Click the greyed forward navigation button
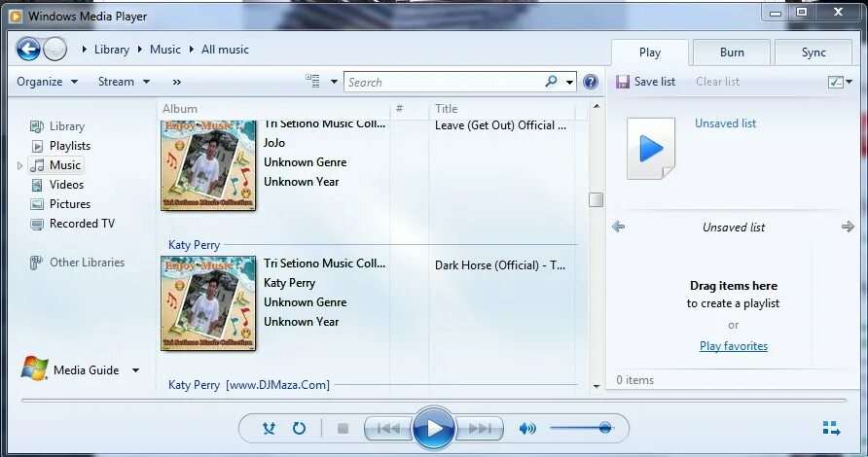 (55, 50)
